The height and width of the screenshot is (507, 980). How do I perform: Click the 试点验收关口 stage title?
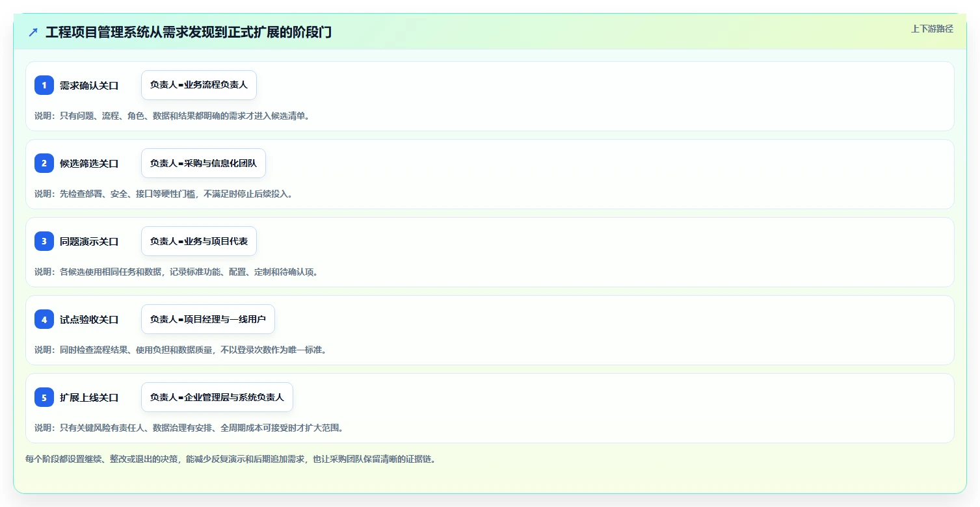(x=89, y=319)
